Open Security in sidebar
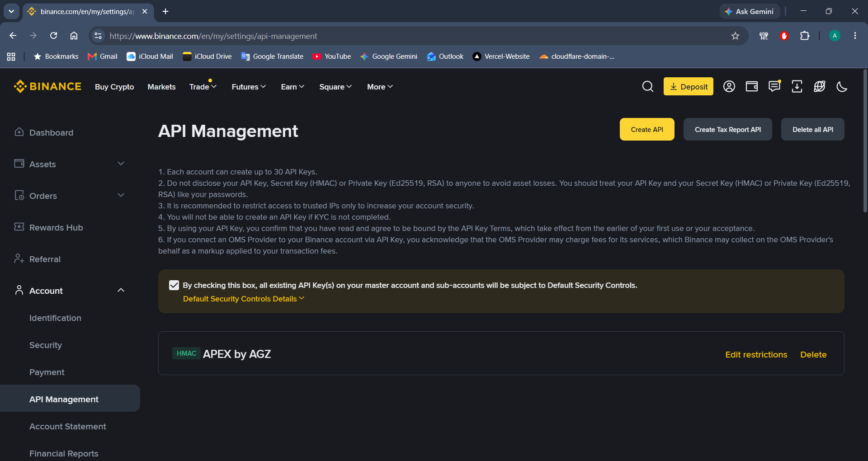Image resolution: width=868 pixels, height=461 pixels. coord(46,345)
